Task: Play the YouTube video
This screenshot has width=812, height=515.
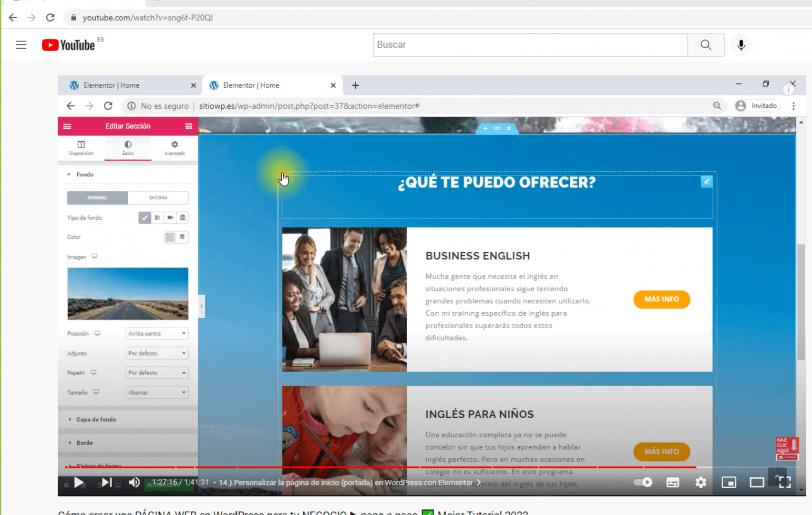Action: 79,483
